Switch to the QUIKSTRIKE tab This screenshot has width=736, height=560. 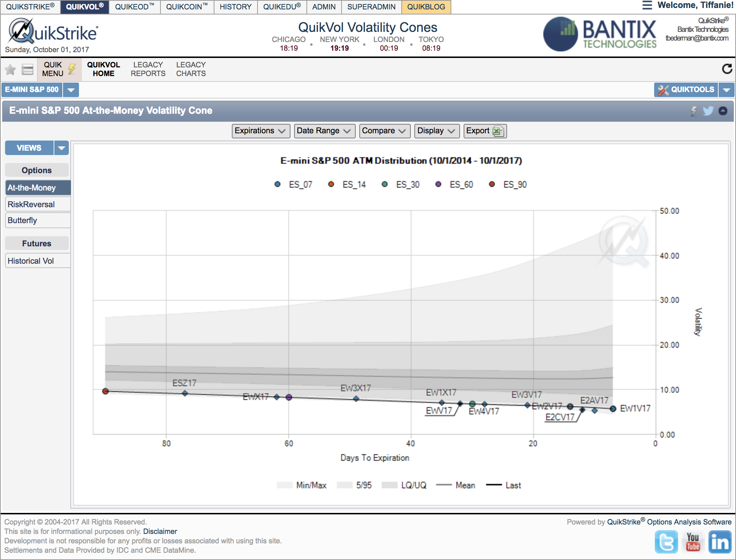[x=30, y=7]
